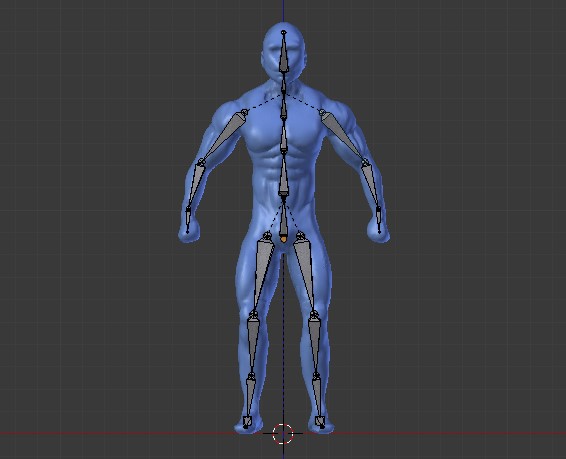Image resolution: width=566 pixels, height=459 pixels.
Task: Select the neck bone below the head
Action: 284,84
